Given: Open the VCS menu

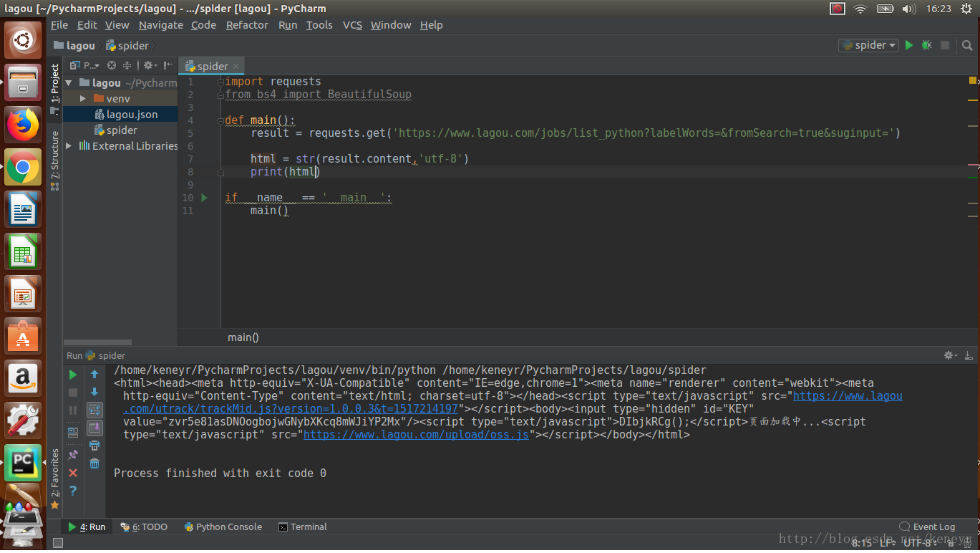Looking at the screenshot, I should coord(352,25).
